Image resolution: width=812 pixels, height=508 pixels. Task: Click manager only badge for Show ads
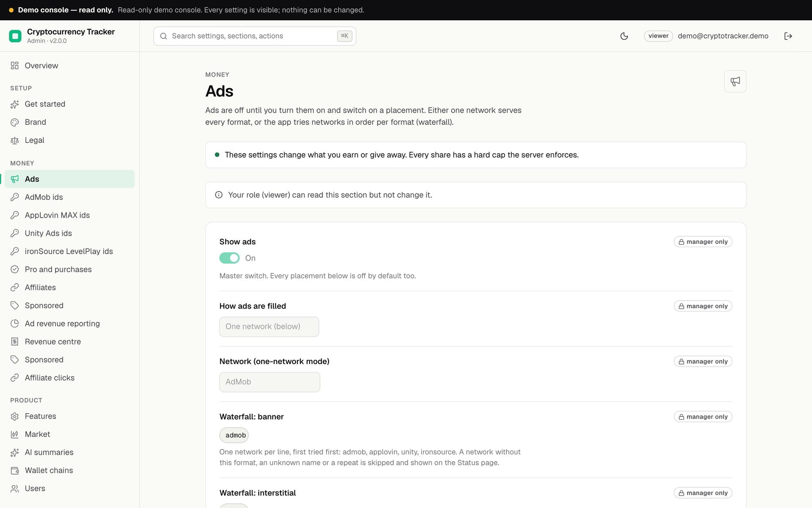tap(703, 242)
